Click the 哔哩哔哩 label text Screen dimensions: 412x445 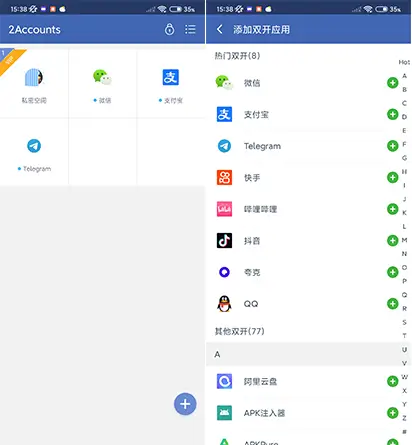[x=260, y=209]
